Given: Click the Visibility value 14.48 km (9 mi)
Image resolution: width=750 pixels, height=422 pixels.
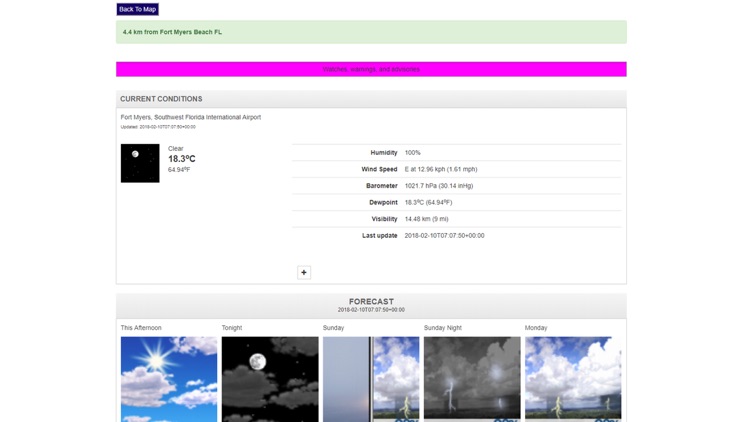Looking at the screenshot, I should pyautogui.click(x=426, y=219).
